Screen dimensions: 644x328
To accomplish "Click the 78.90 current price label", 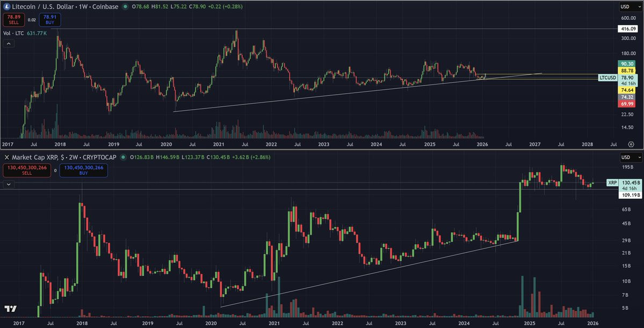I will coord(627,77).
